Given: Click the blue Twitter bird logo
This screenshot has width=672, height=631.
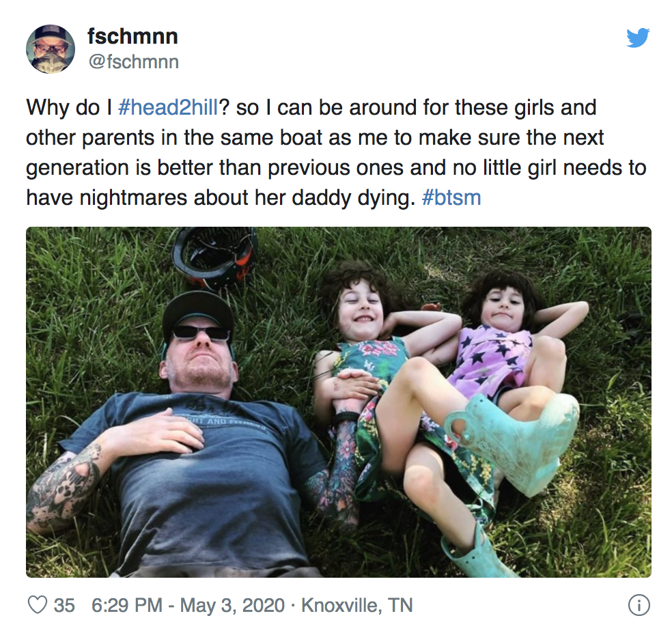Looking at the screenshot, I should [x=638, y=38].
